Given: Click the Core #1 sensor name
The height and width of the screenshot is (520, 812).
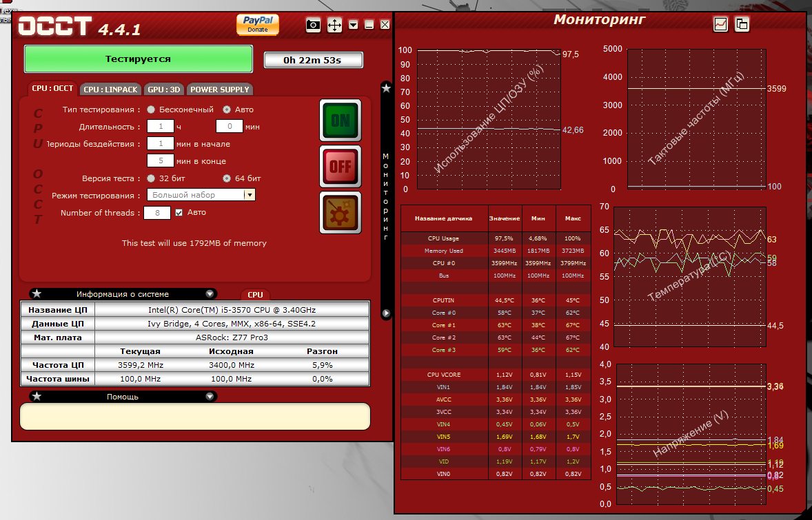Looking at the screenshot, I should point(444,326).
